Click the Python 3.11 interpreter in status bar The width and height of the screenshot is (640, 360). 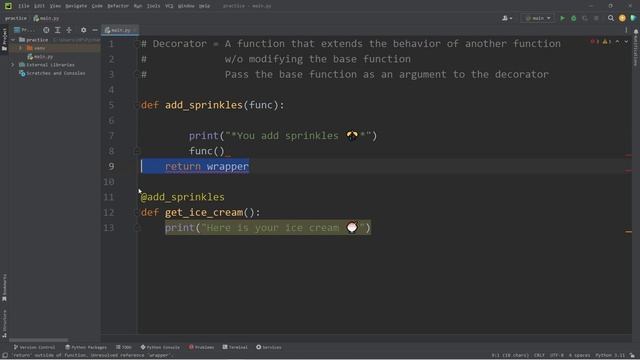(x=610, y=356)
